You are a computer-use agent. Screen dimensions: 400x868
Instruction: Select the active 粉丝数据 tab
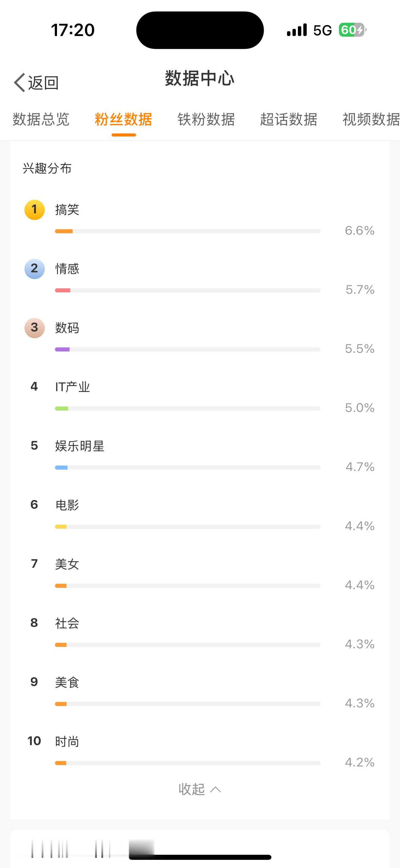[123, 120]
